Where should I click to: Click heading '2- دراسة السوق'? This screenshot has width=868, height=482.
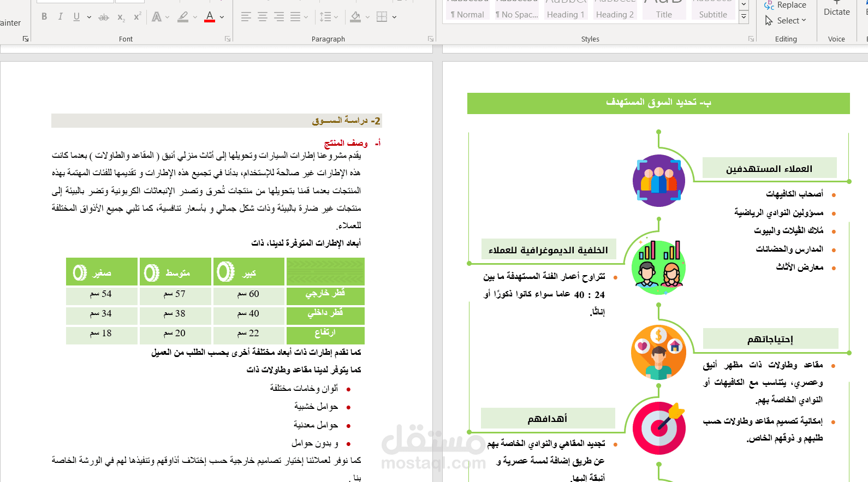point(346,121)
